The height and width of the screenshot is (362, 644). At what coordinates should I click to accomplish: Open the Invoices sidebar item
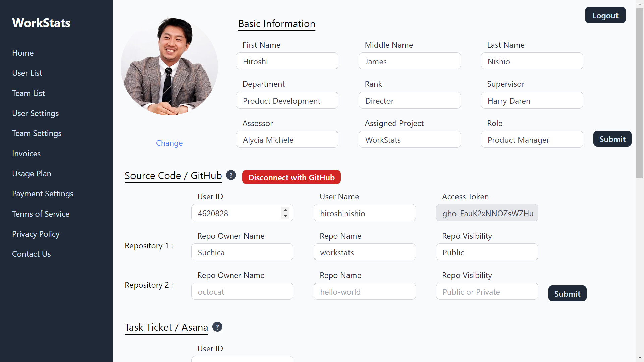coord(26,154)
